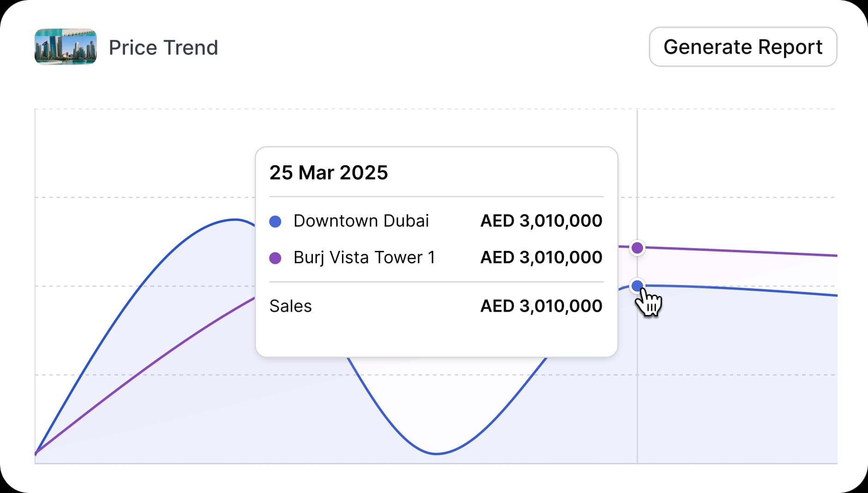Click the blue Downtown Dubai legend dot

coord(275,221)
